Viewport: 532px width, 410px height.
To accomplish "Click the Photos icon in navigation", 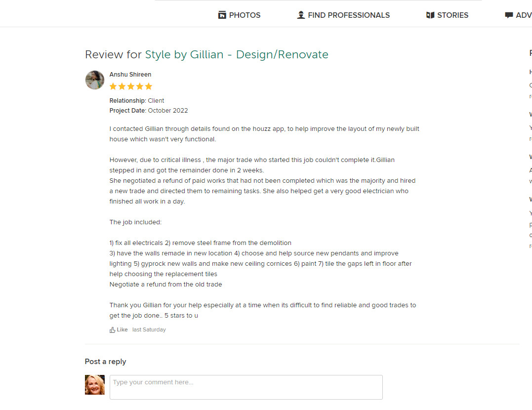I will coord(222,15).
